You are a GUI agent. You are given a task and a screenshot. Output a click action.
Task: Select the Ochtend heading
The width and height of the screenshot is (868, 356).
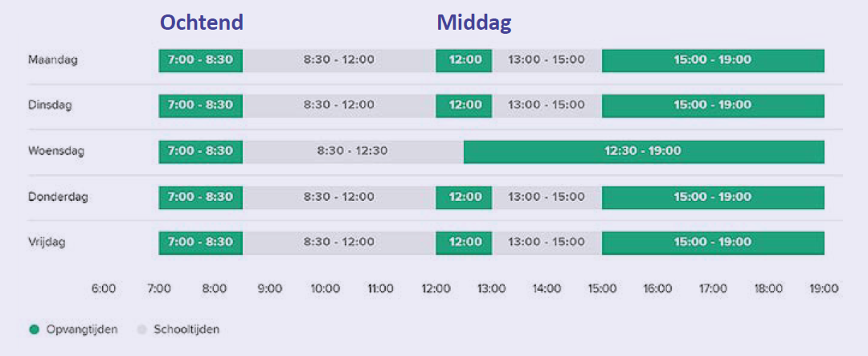(x=201, y=23)
